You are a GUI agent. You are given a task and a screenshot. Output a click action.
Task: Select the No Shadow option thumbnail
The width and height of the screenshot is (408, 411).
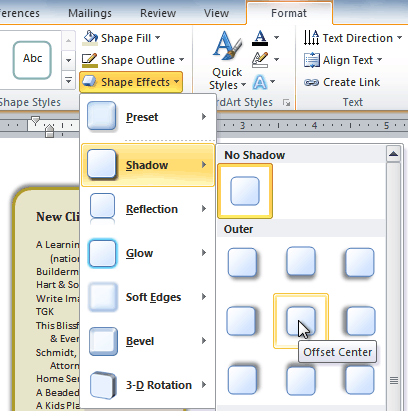pyautogui.click(x=245, y=191)
